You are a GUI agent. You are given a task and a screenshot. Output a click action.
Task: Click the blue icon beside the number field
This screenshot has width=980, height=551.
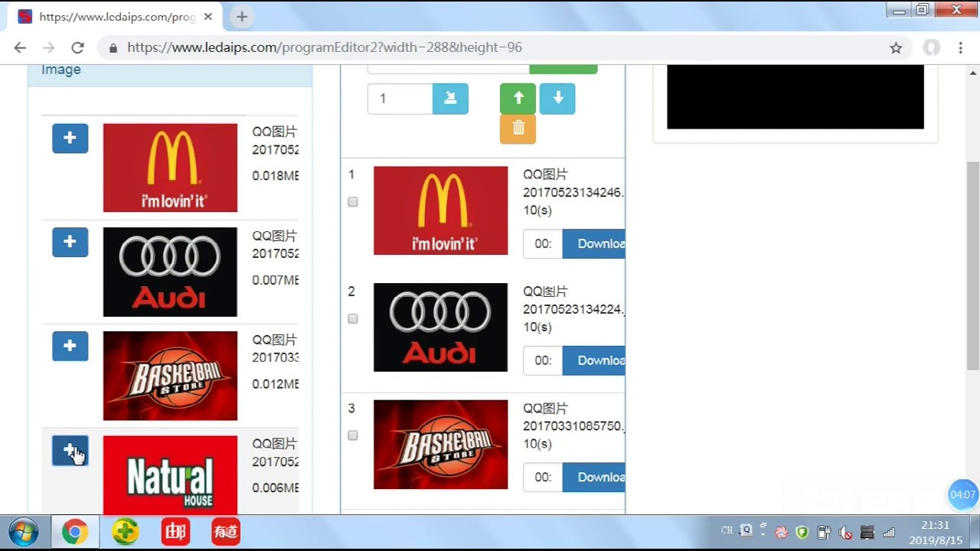[x=450, y=99]
